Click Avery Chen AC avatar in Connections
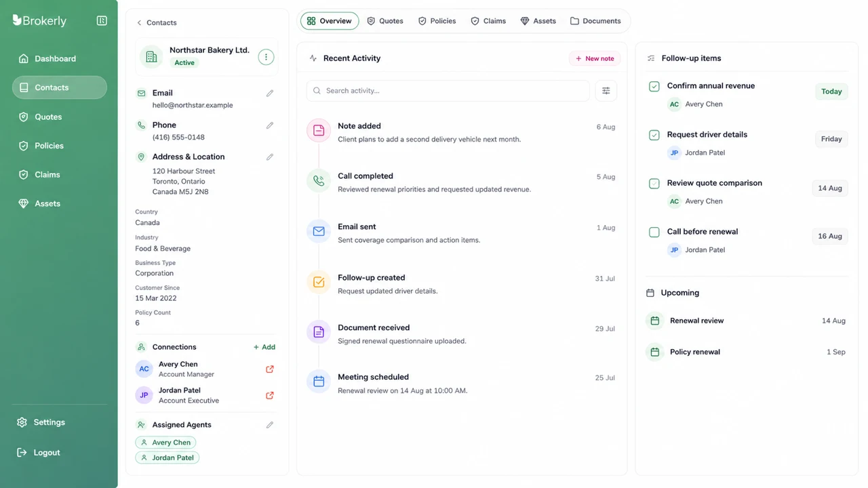868x488 pixels. [x=144, y=369]
